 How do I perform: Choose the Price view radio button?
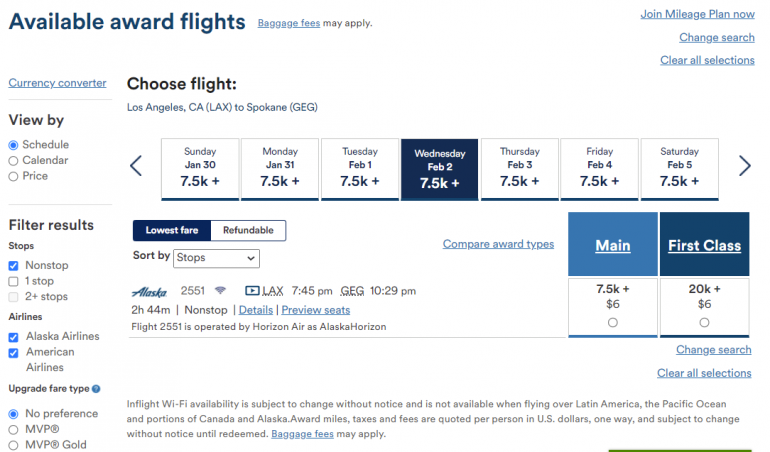[x=14, y=176]
